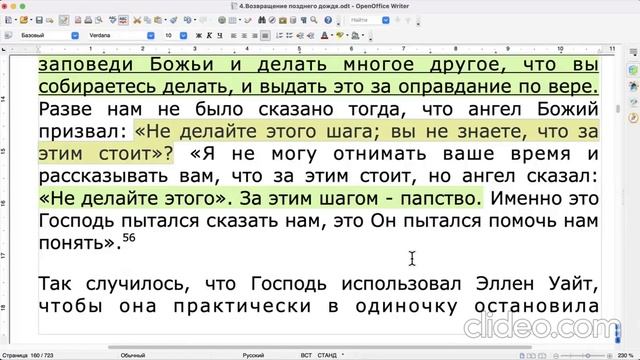
Task: Click selection mode СТАНД in status bar
Action: pos(327,356)
